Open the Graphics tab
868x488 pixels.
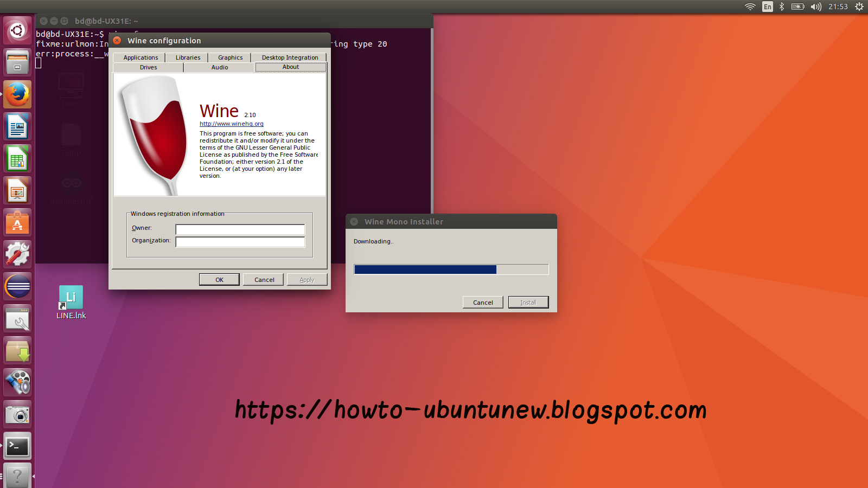pos(230,57)
